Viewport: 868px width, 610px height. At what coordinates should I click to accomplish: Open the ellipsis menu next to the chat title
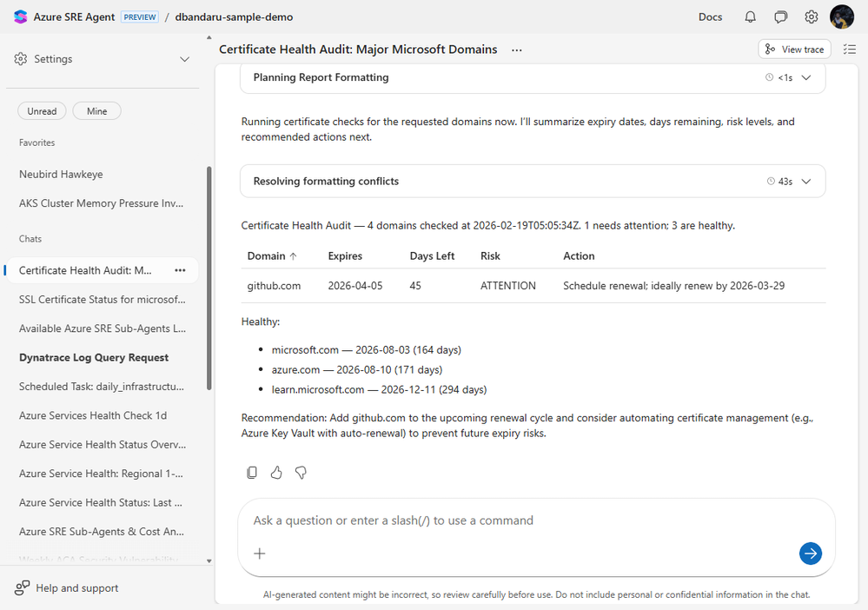pyautogui.click(x=516, y=50)
